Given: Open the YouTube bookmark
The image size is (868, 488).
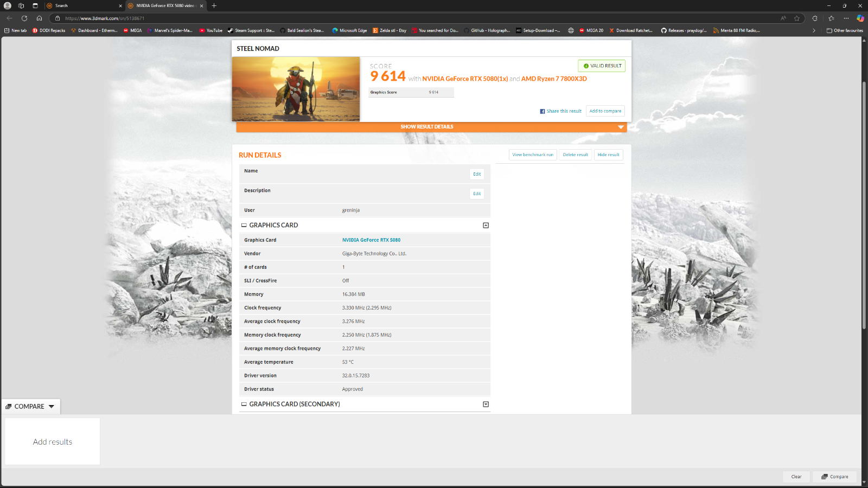Looking at the screenshot, I should pyautogui.click(x=211, y=30).
